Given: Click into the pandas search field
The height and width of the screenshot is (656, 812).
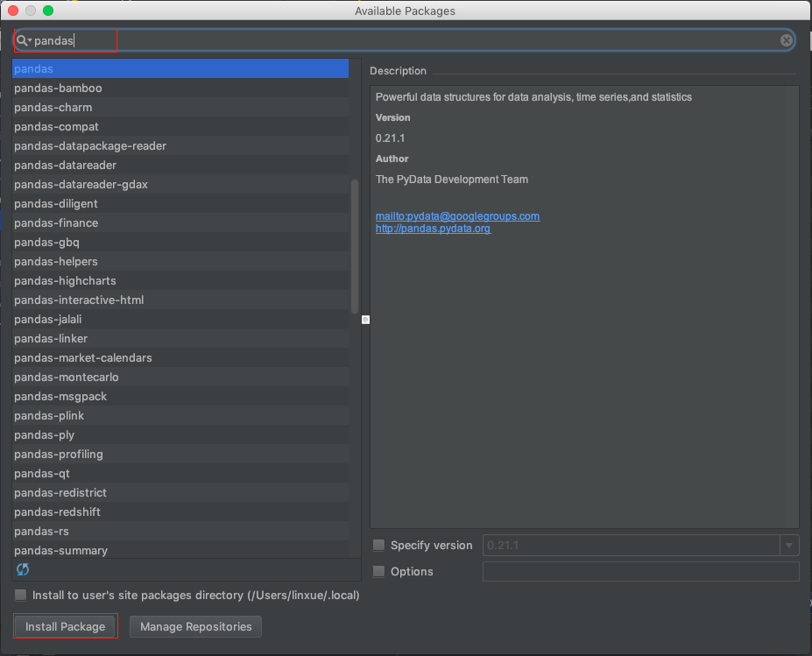Looking at the screenshot, I should point(404,40).
